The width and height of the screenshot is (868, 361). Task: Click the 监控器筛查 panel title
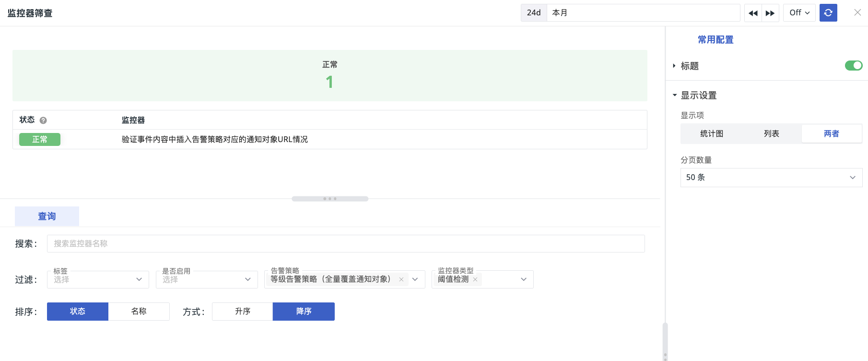click(30, 13)
